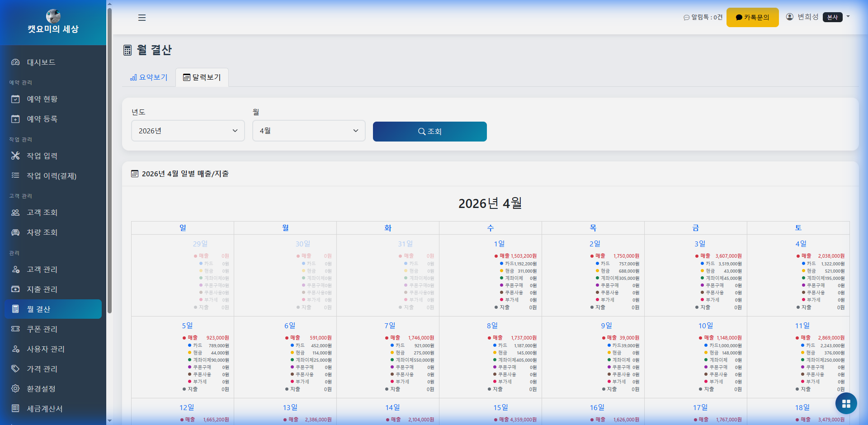The width and height of the screenshot is (868, 425).
Task: Click the 5일 date label
Action: tap(187, 326)
